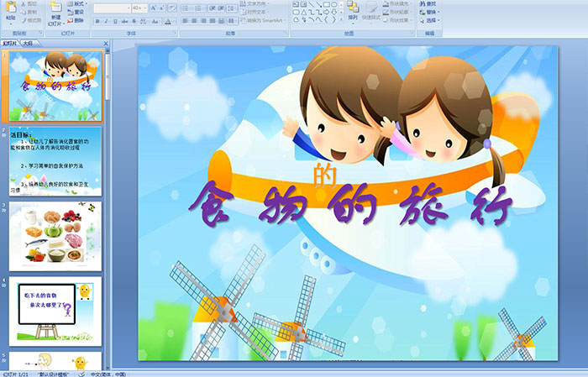Click Convert to SmartArt (转换为 SmartArt)
This screenshot has width=588, height=377.
263,20
